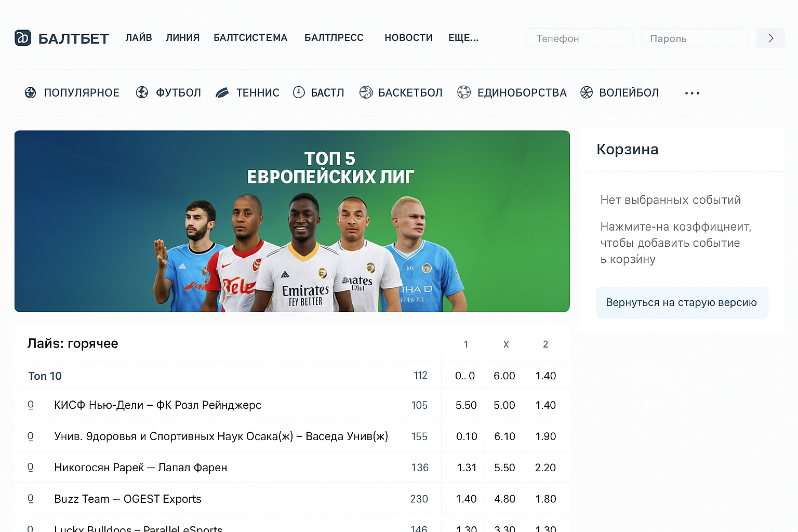Select the Баскетбол ball icon

click(x=366, y=92)
